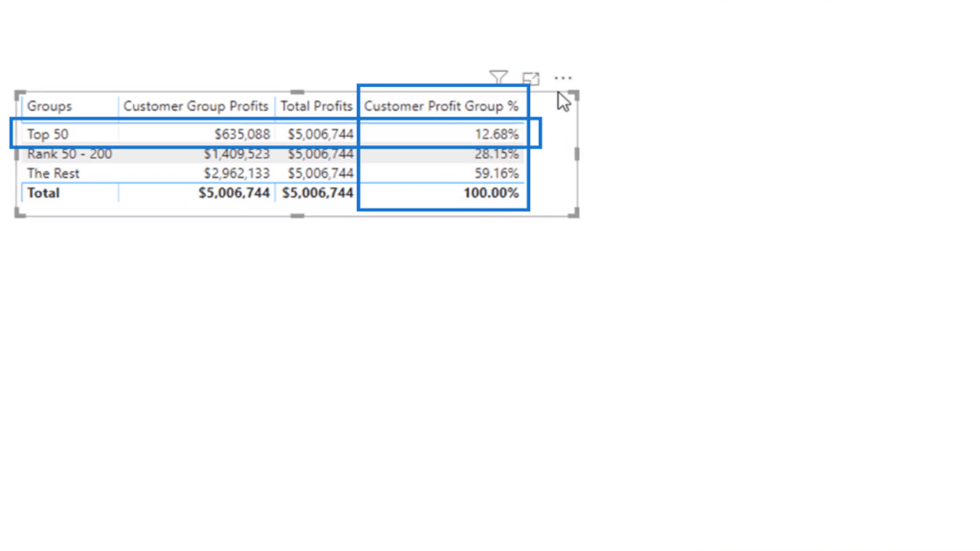Click the $1,409,523 profit cell
This screenshot has height=551, width=980.
click(237, 154)
